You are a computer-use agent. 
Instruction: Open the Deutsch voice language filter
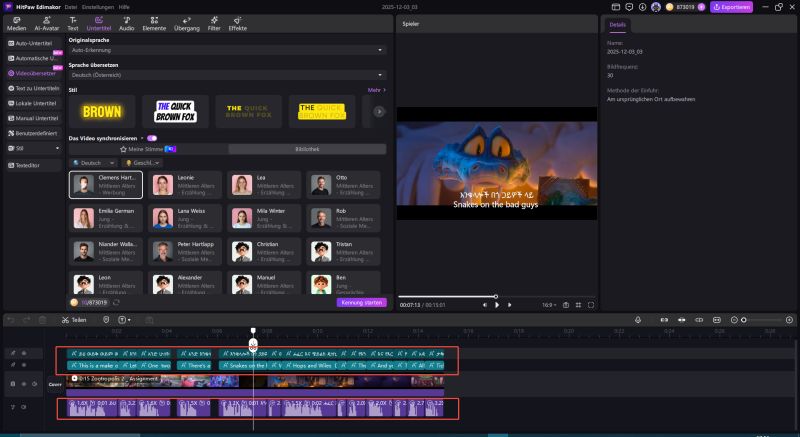tap(92, 162)
